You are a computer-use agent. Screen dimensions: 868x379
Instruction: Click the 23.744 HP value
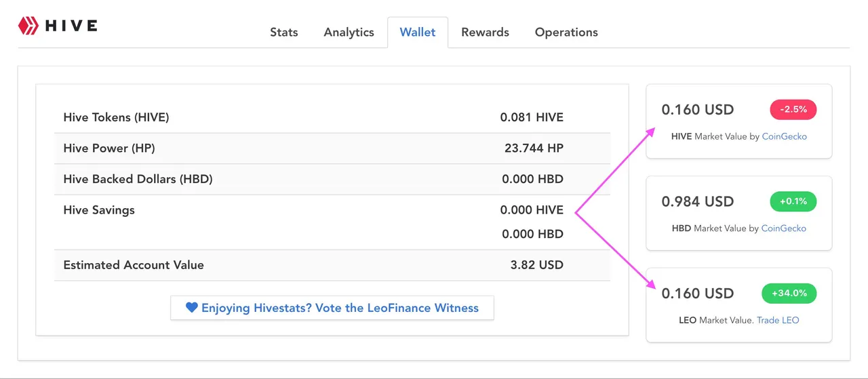(534, 148)
